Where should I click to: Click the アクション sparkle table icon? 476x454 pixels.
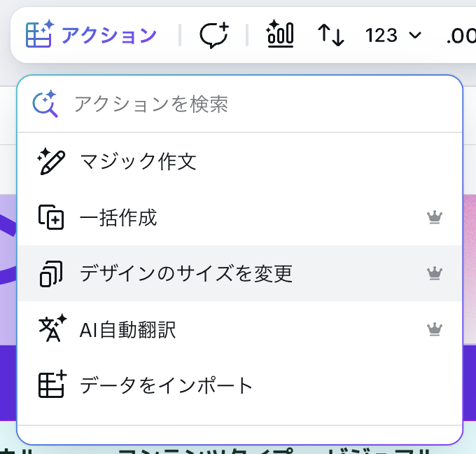[x=40, y=34]
